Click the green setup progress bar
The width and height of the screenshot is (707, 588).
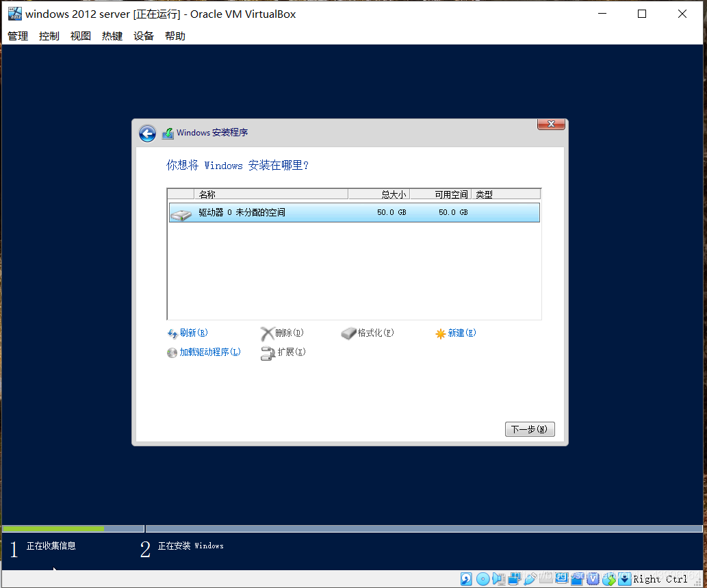point(53,528)
